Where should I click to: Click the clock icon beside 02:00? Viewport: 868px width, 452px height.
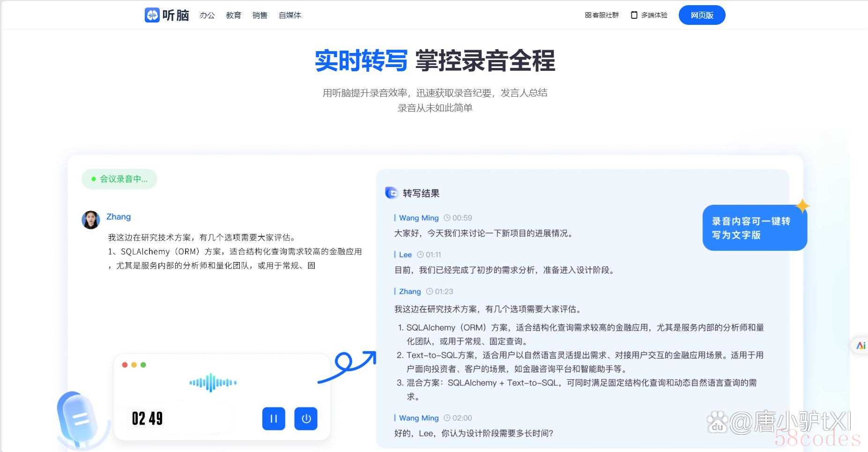pyautogui.click(x=447, y=418)
